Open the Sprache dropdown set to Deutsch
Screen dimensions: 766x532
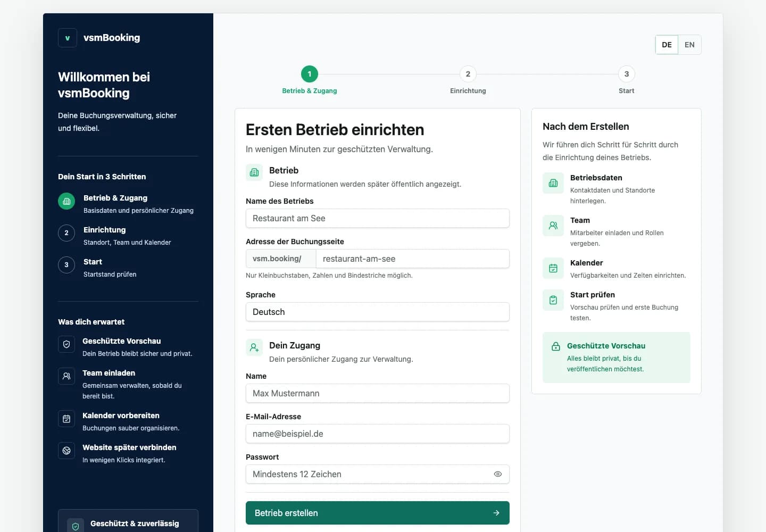(378, 312)
